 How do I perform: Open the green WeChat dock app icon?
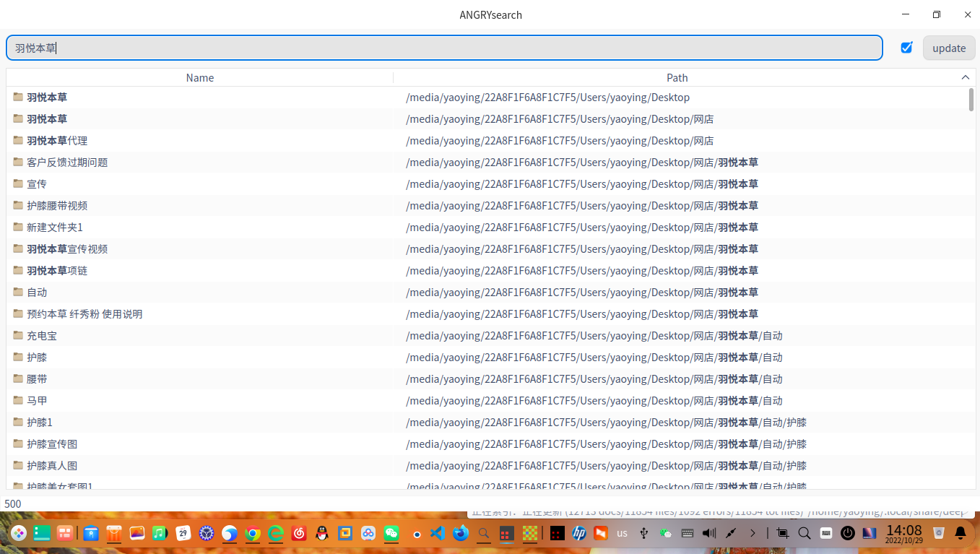tap(391, 534)
